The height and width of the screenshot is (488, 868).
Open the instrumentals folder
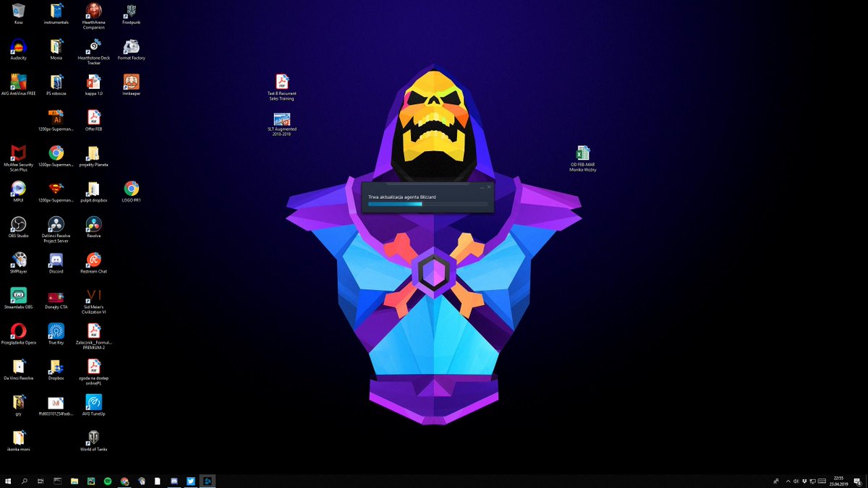pos(56,14)
